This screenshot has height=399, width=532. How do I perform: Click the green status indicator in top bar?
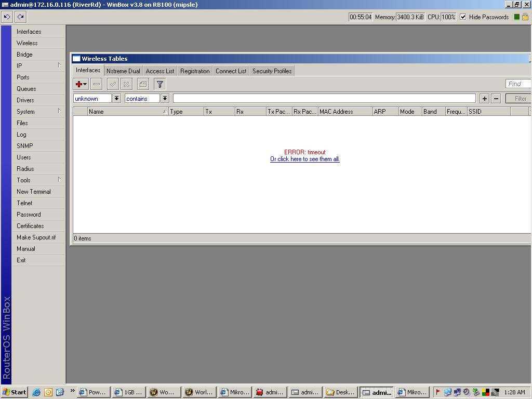517,17
